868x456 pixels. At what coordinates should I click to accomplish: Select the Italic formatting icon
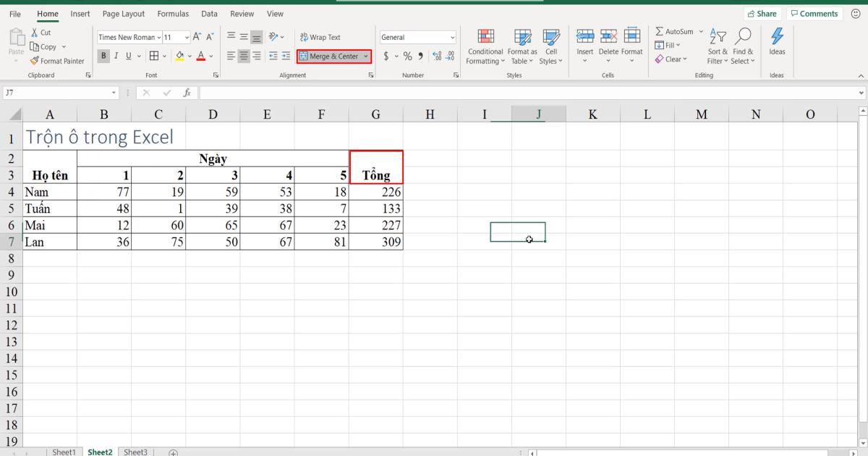(x=114, y=56)
